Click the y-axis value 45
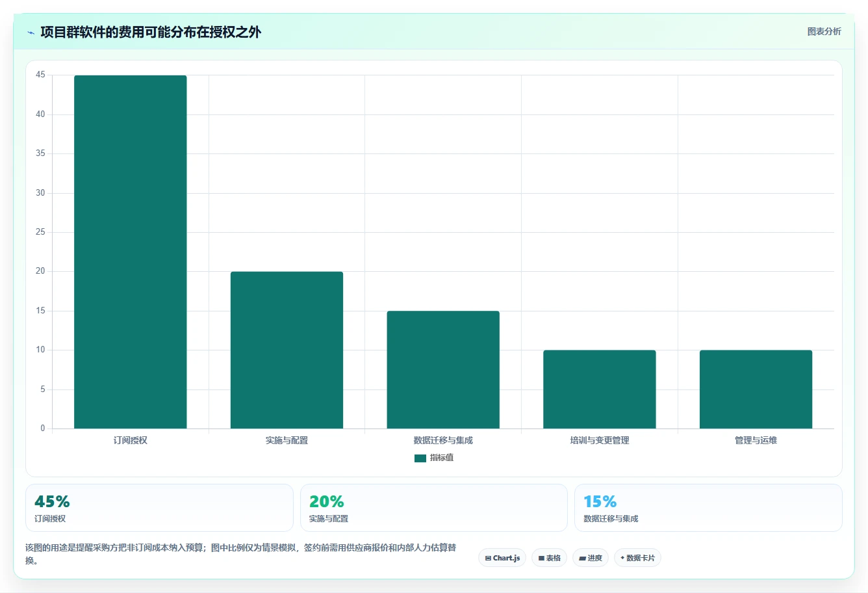This screenshot has height=593, width=868. 40,75
